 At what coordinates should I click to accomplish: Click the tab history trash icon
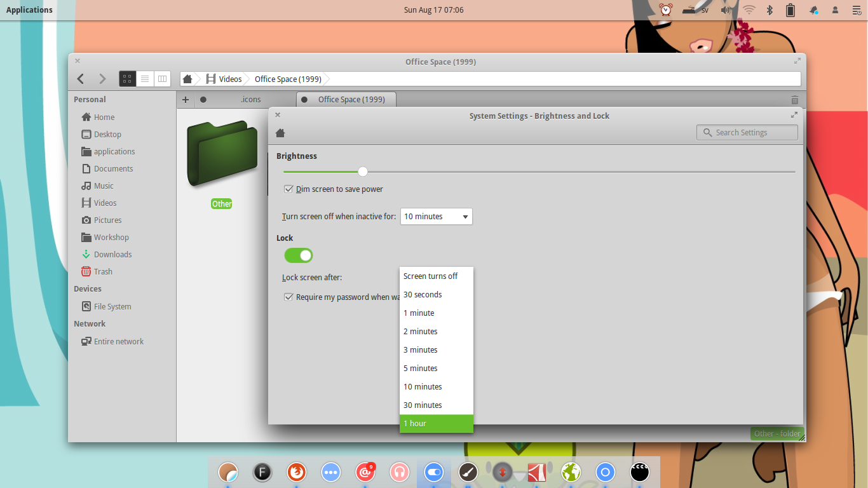pos(795,100)
